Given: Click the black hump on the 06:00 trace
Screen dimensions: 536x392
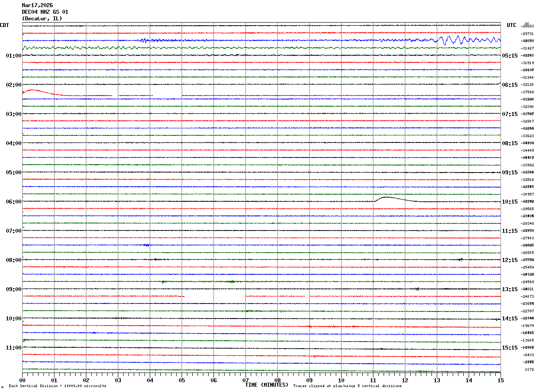Looking at the screenshot, I should (396, 199).
